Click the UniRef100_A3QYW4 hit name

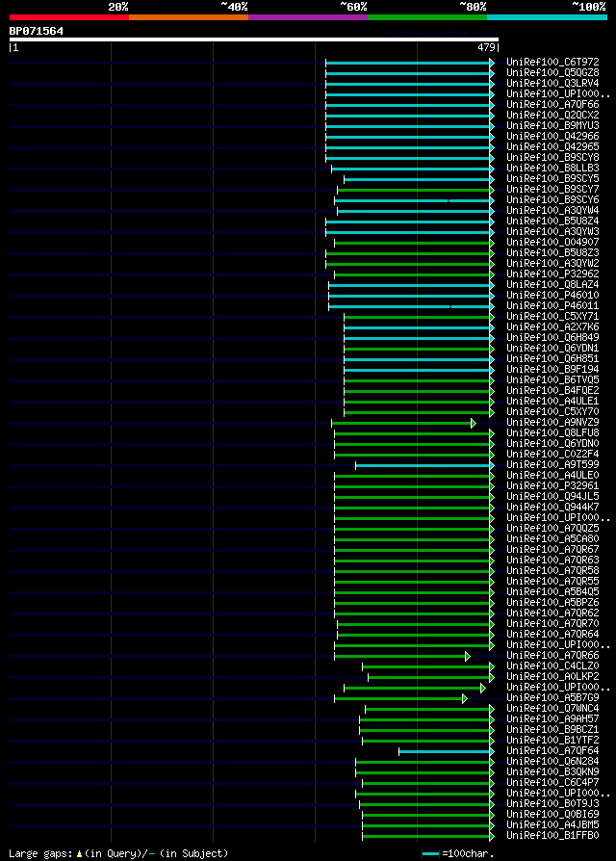[x=552, y=211]
